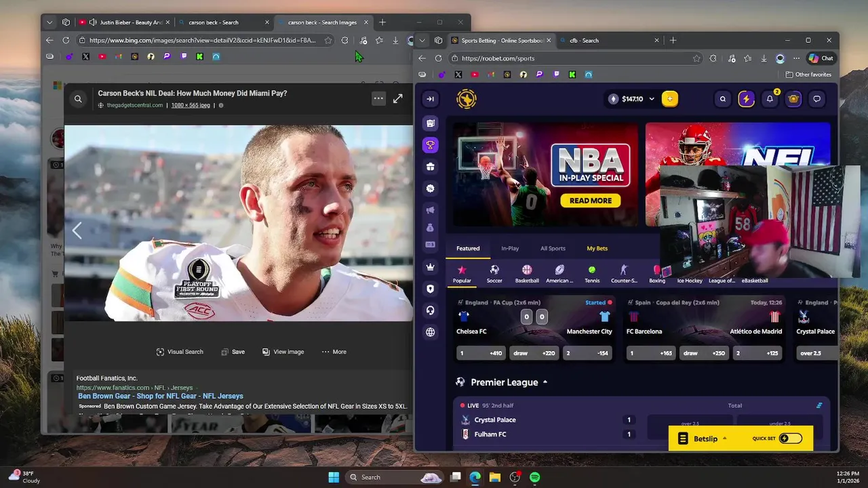
Task: Open the shield icon in Roobet sidebar
Action: (x=430, y=289)
